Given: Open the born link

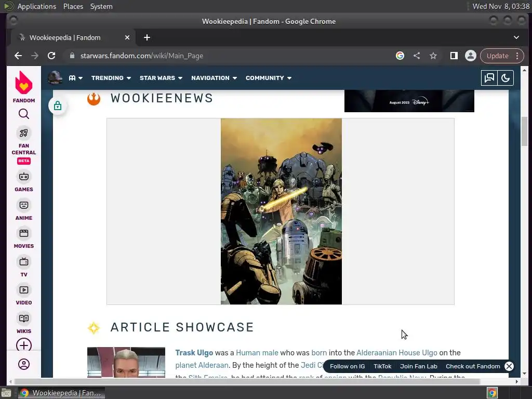Looking at the screenshot, I should (x=319, y=353).
